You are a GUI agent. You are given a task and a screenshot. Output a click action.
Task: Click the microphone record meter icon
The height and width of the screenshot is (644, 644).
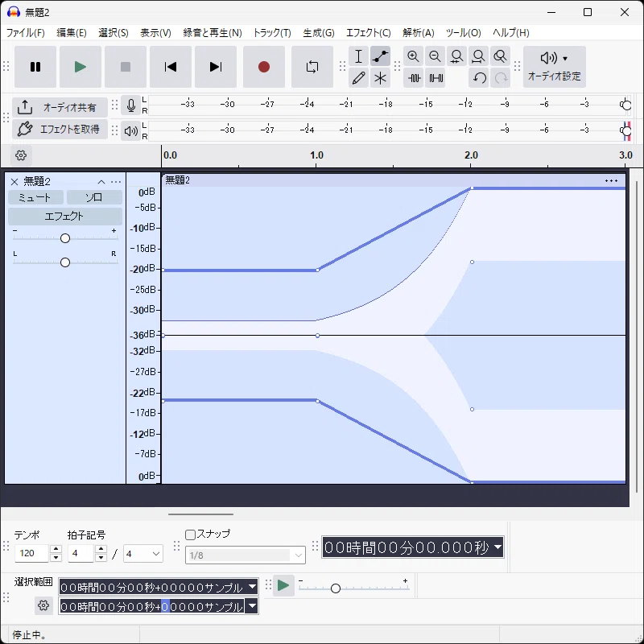(131, 105)
